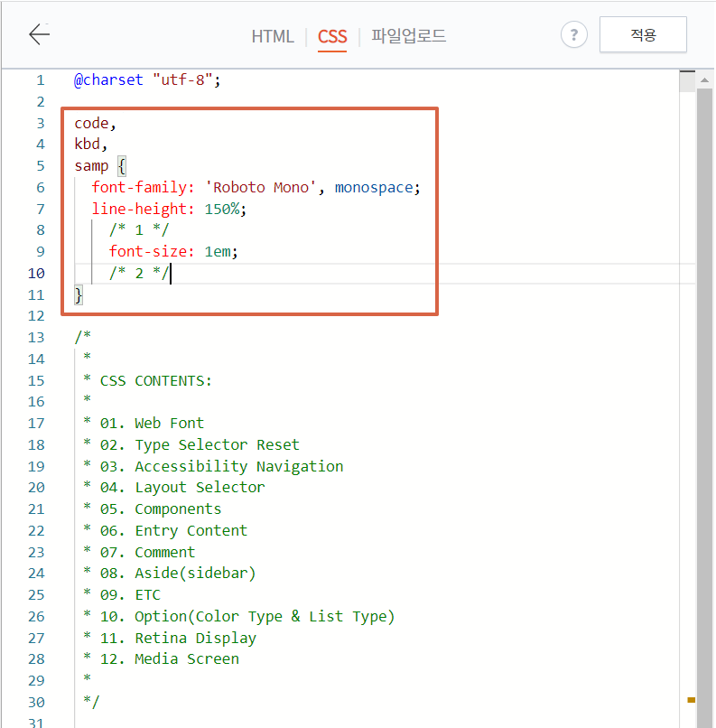Click the '10. Option(Color Type & List Type)' line
The image size is (716, 728).
coord(239,616)
